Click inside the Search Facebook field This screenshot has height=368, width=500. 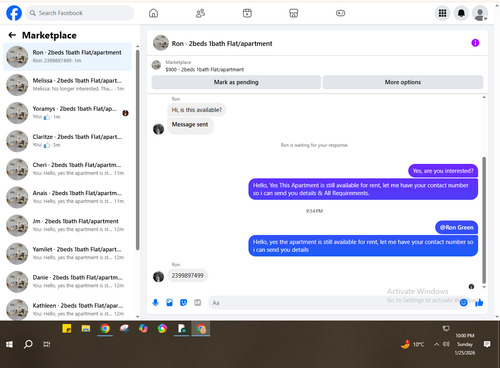pyautogui.click(x=80, y=13)
